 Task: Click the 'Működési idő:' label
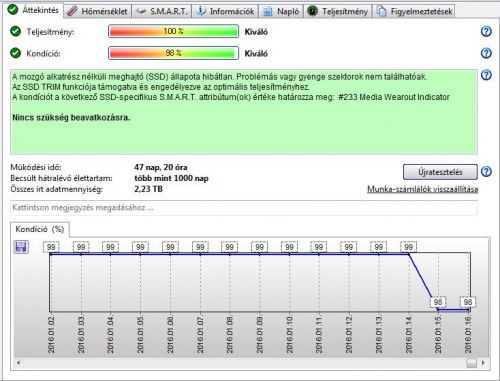click(x=36, y=167)
